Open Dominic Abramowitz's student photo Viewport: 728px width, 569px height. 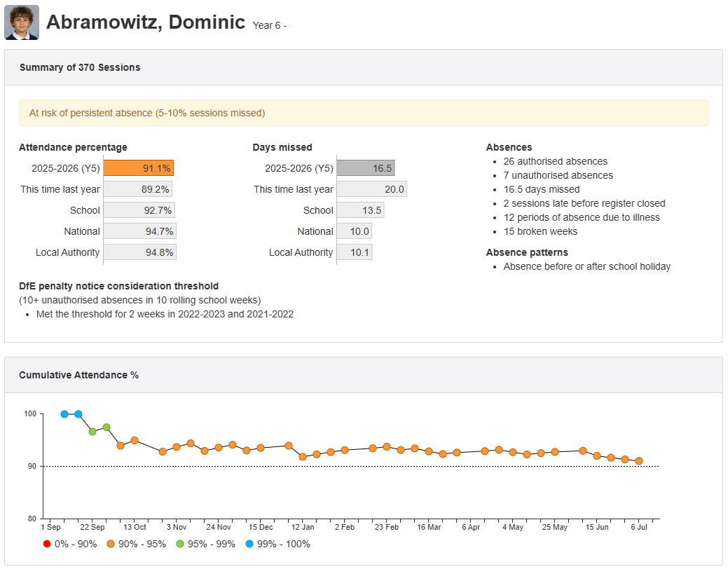click(x=22, y=22)
